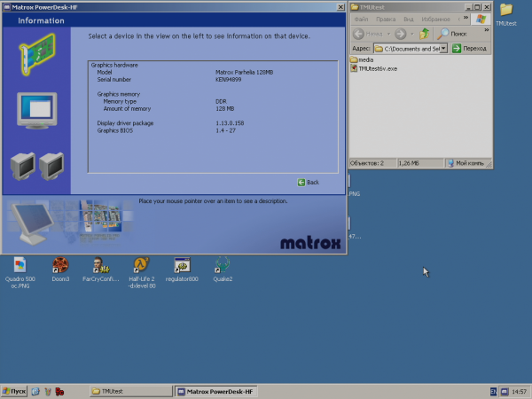
Task: Click the Переход go button
Action: click(470, 49)
